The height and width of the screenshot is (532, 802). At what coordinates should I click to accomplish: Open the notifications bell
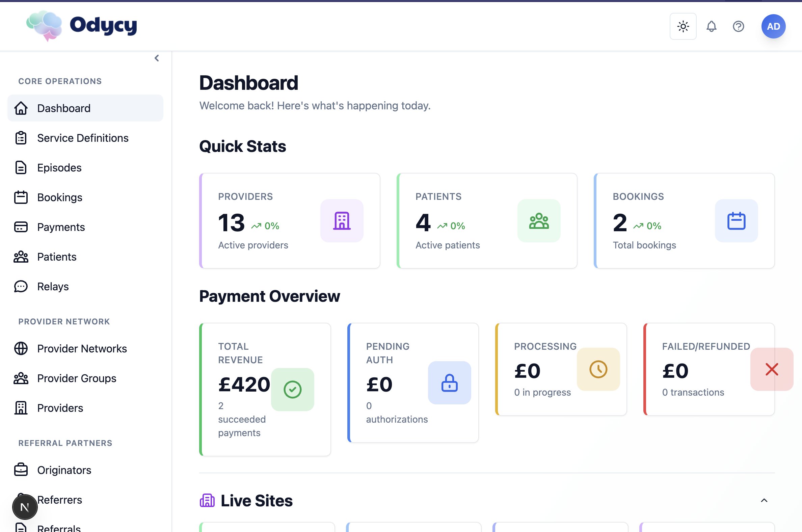(712, 26)
